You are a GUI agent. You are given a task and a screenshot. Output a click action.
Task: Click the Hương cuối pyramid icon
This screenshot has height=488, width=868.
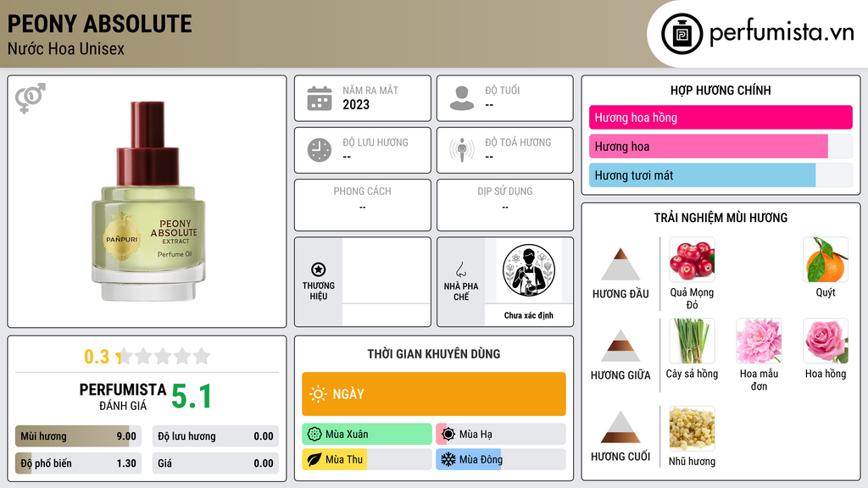coord(620,427)
